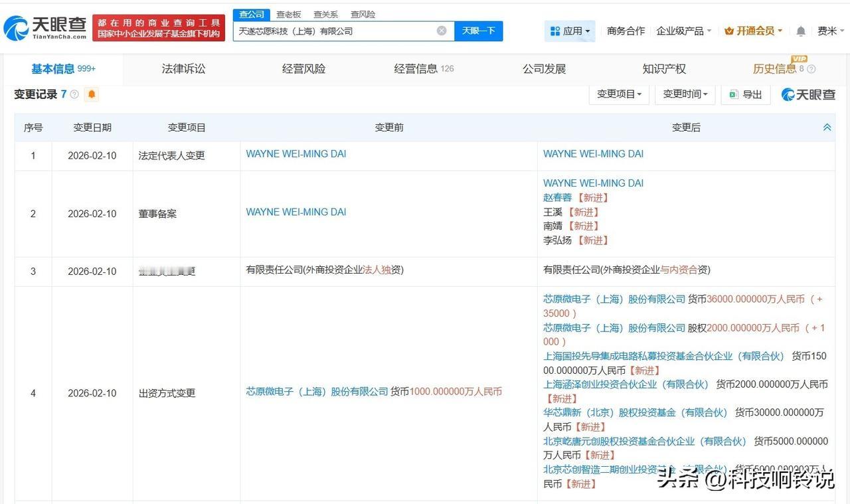The height and width of the screenshot is (504, 850).
Task: Switch to the 法律诉讼 tab
Action: click(183, 68)
